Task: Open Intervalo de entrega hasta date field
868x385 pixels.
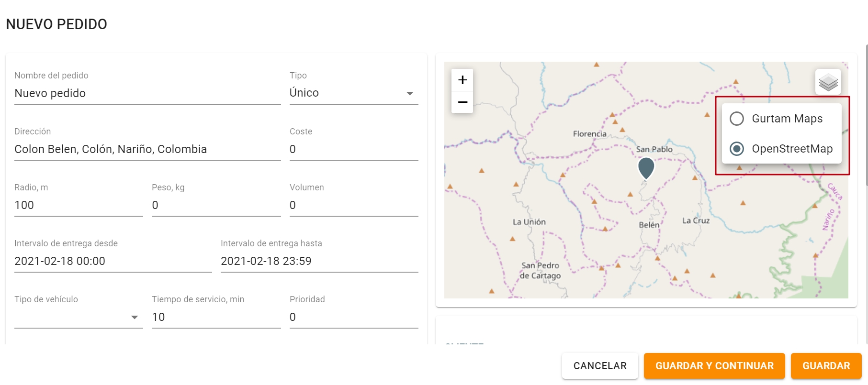Action: pos(319,261)
